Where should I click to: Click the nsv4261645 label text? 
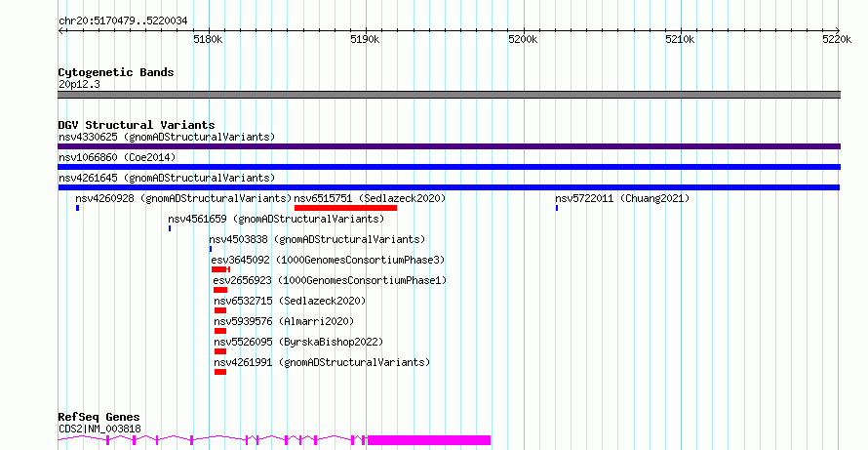click(167, 178)
